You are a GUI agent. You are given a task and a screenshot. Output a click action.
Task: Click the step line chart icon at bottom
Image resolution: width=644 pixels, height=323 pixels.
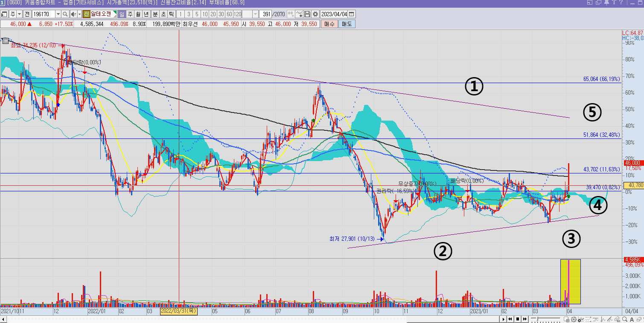595,319
